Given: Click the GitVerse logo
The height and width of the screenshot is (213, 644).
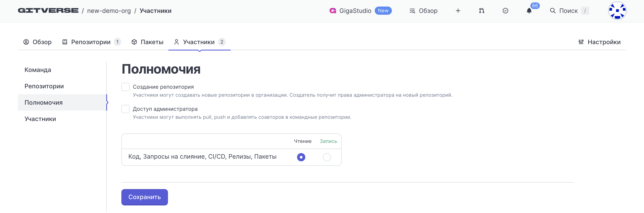Looking at the screenshot, I should 48,11.
